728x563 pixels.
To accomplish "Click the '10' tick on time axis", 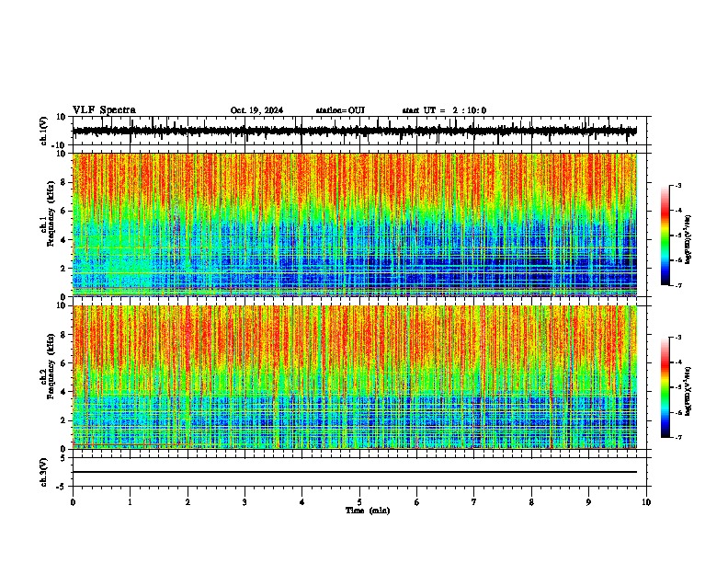I will 646,502.
